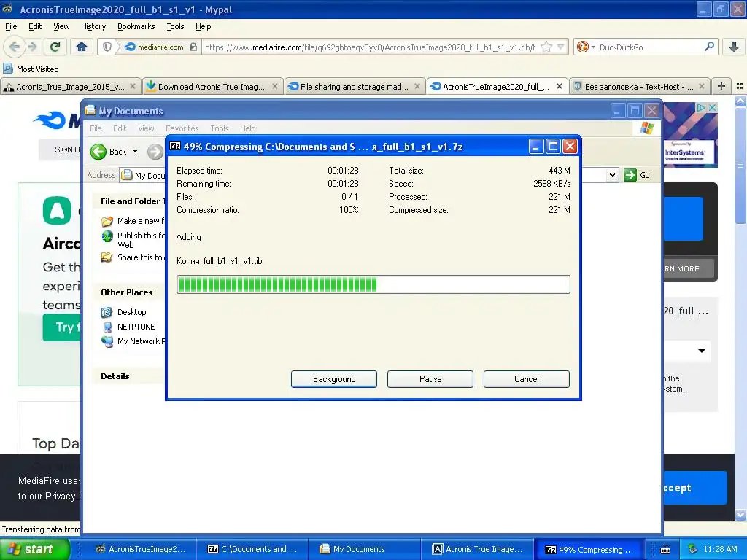Click the Windows Start button
This screenshot has height=560, width=747.
[x=34, y=549]
